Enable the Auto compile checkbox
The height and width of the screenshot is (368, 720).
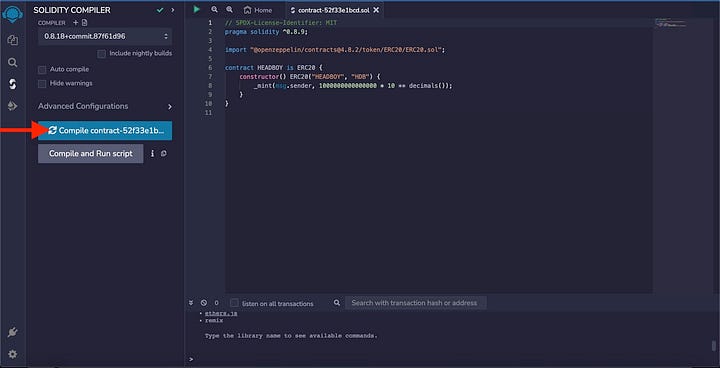(42, 70)
